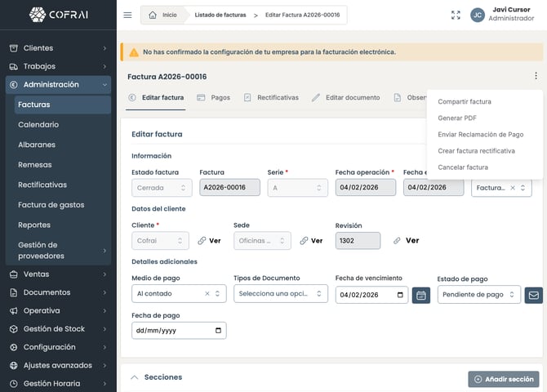Click the Añadir sección button
Screen dimensions: 547x392
pyautogui.click(x=504, y=379)
